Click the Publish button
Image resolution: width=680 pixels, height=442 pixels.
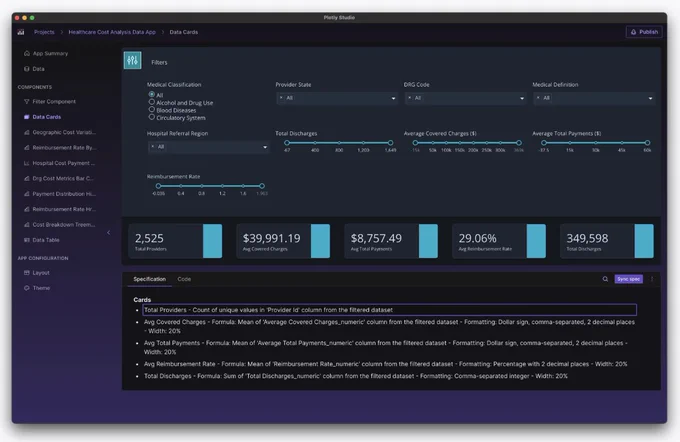(644, 32)
